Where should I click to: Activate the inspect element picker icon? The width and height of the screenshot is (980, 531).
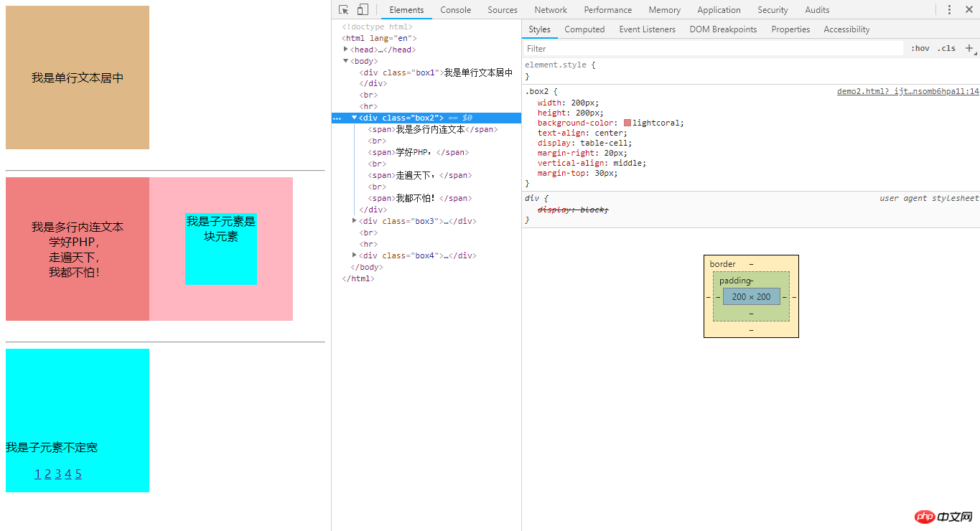(344, 10)
